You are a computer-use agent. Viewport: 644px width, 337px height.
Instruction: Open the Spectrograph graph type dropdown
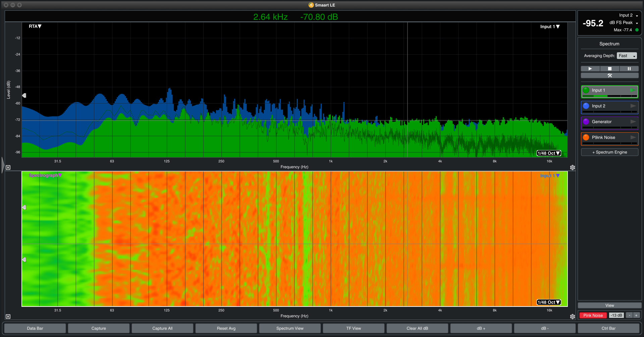(x=45, y=175)
